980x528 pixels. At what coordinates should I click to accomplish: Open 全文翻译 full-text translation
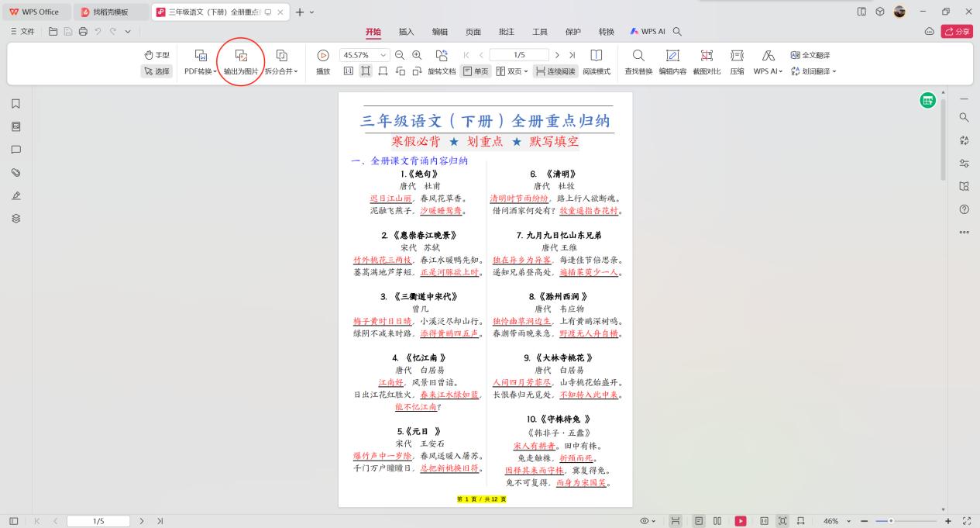(811, 55)
